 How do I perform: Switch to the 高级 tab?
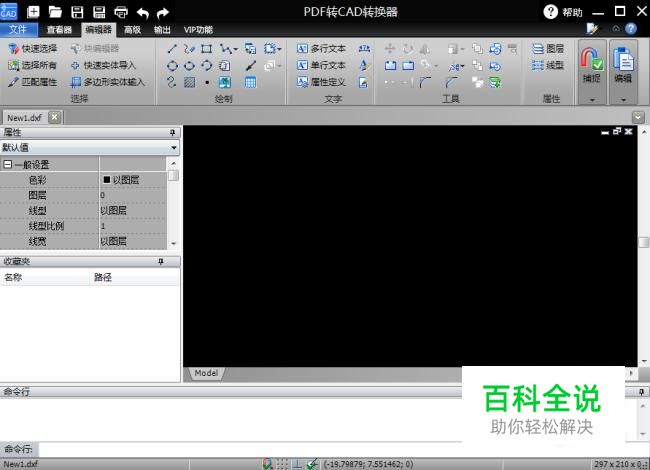(x=132, y=29)
